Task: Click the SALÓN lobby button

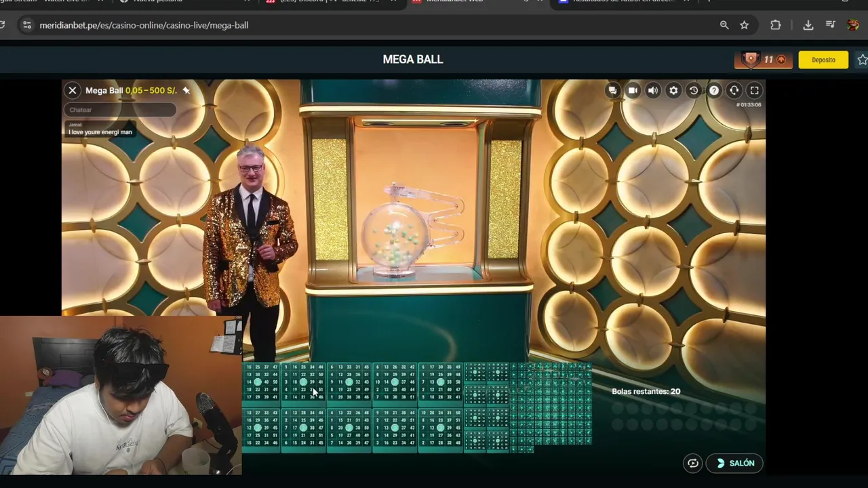Action: pyautogui.click(x=734, y=463)
